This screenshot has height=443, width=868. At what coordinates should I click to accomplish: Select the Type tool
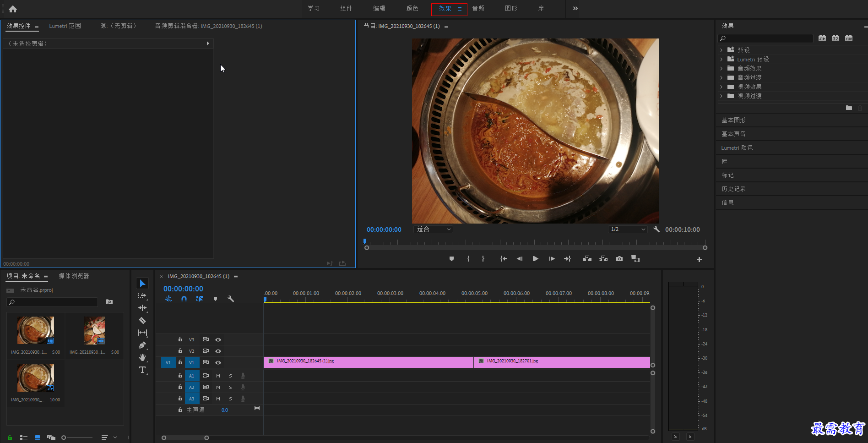142,370
